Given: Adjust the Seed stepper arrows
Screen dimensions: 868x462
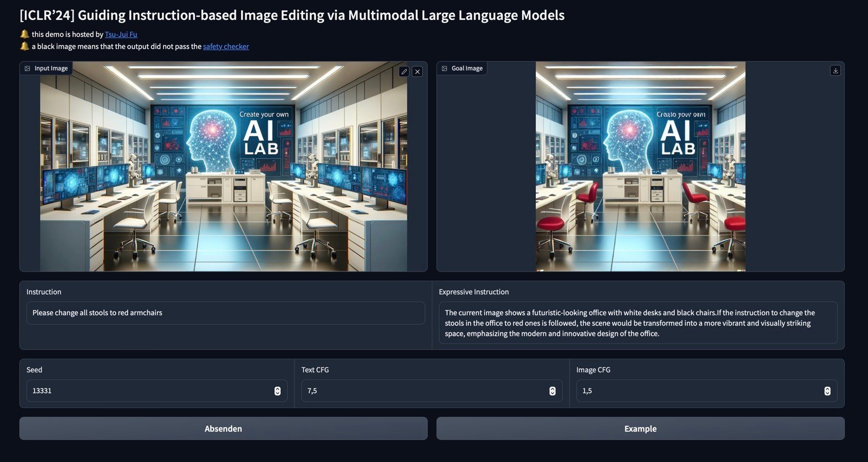Looking at the screenshot, I should (277, 391).
